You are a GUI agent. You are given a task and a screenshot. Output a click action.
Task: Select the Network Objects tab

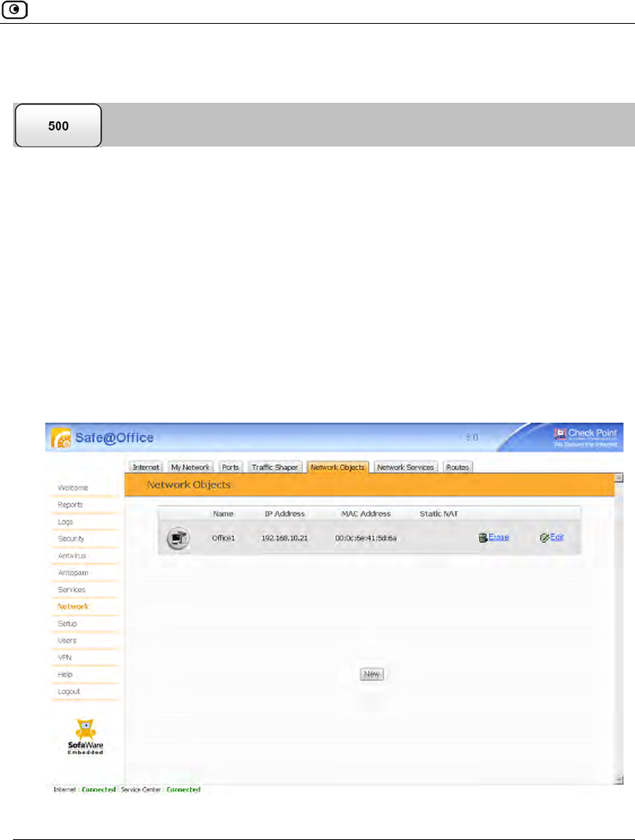[337, 467]
